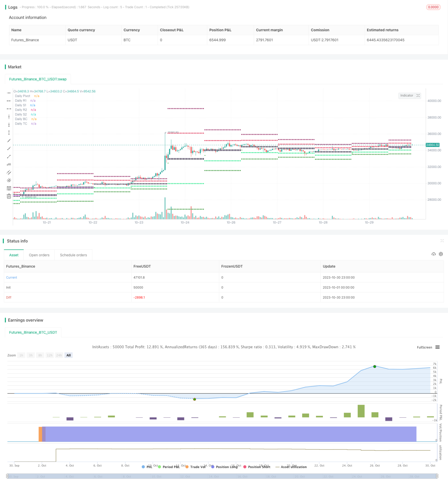Toggle Position Short series in legend
Image resolution: width=448 pixels, height=486 pixels.
[x=257, y=467]
